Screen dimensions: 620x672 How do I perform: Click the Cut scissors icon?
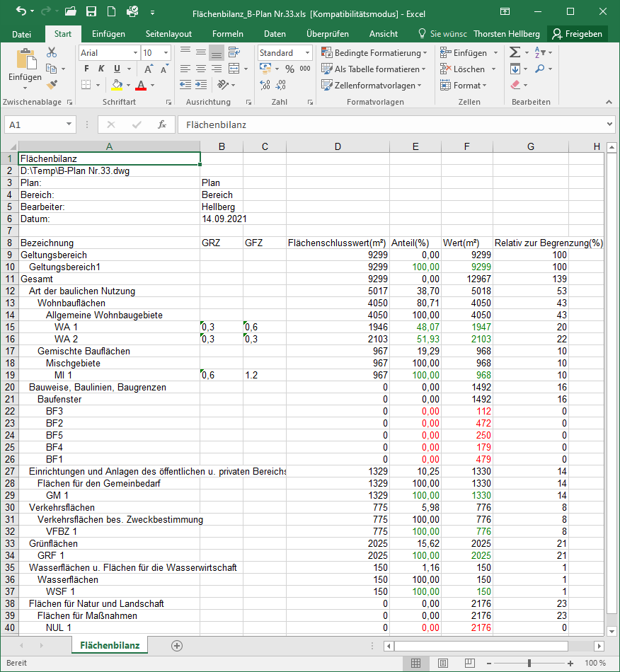52,52
